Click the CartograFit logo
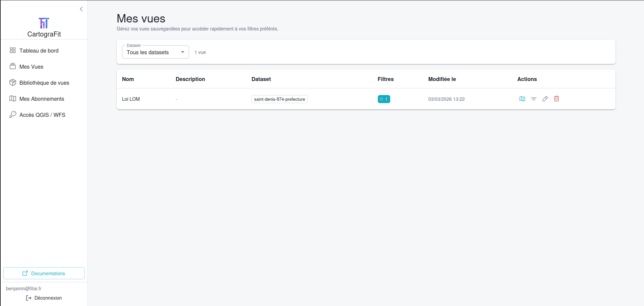Image resolution: width=644 pixels, height=306 pixels. coord(44,23)
